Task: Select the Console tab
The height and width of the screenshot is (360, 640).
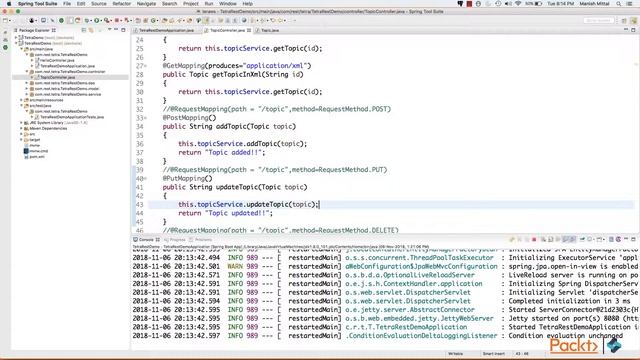Action: (x=147, y=240)
